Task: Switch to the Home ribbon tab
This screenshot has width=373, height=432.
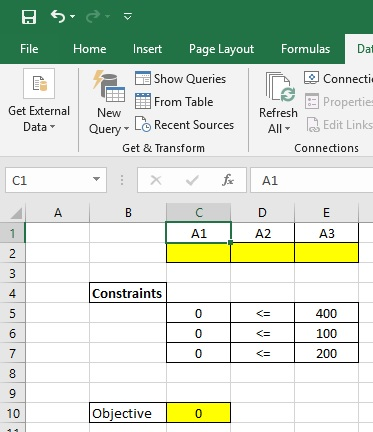Action: point(89,49)
